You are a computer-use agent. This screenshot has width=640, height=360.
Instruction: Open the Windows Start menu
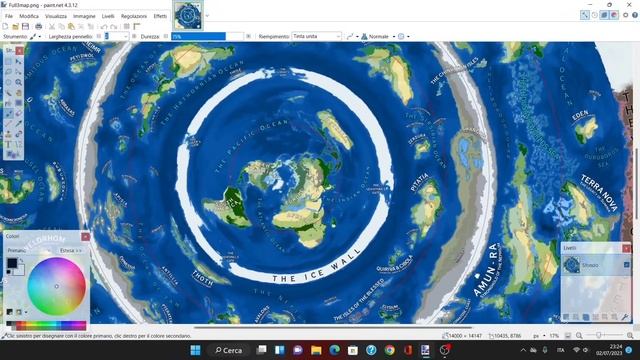pos(196,350)
